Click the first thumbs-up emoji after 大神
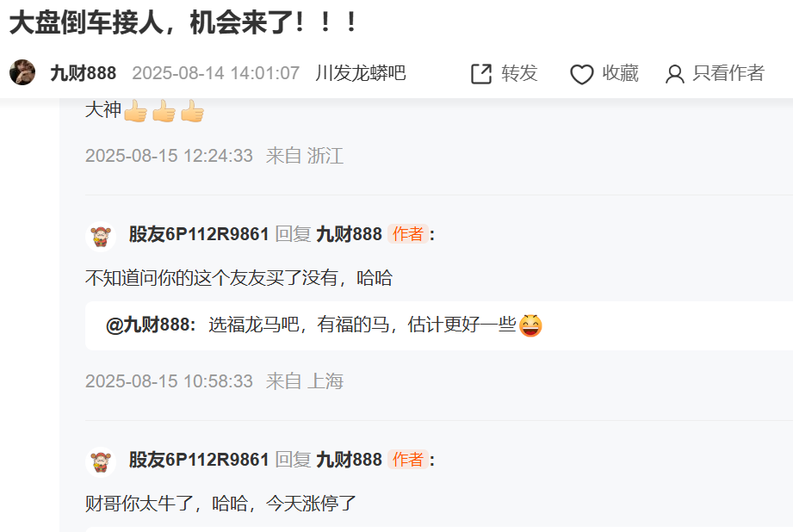This screenshot has width=793, height=532. coord(135,111)
